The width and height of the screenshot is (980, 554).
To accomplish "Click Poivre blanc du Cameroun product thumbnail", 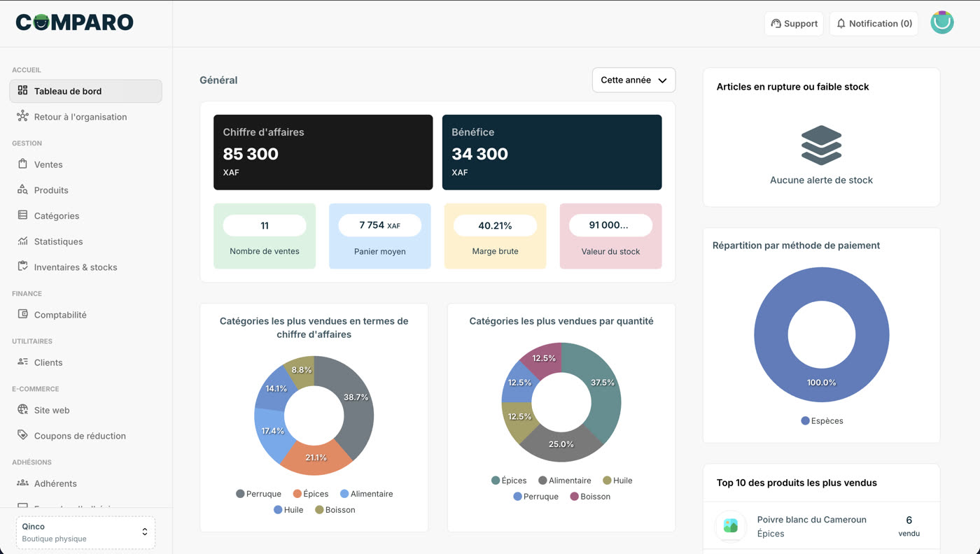I will 731,526.
